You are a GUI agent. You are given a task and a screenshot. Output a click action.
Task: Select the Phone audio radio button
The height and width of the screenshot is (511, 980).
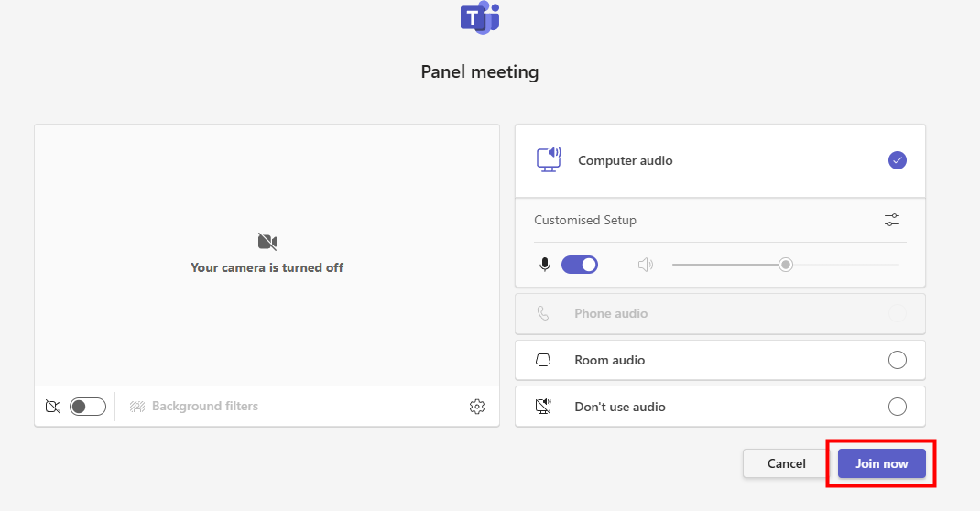pos(897,313)
